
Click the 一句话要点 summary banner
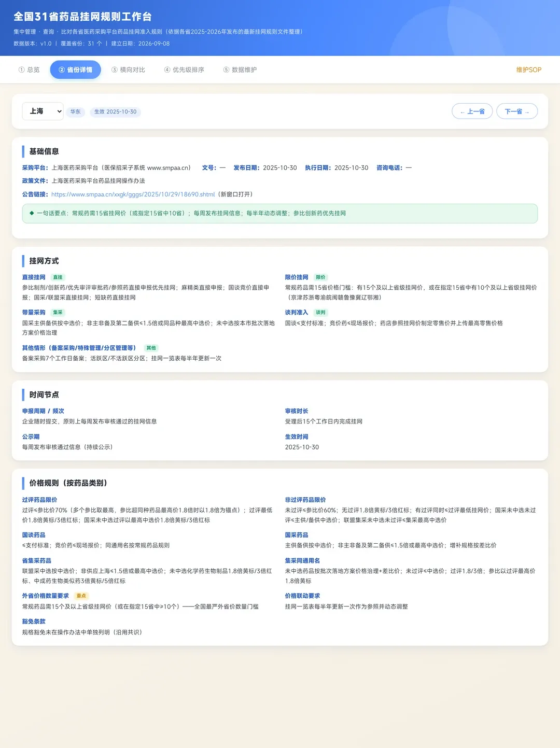click(280, 214)
